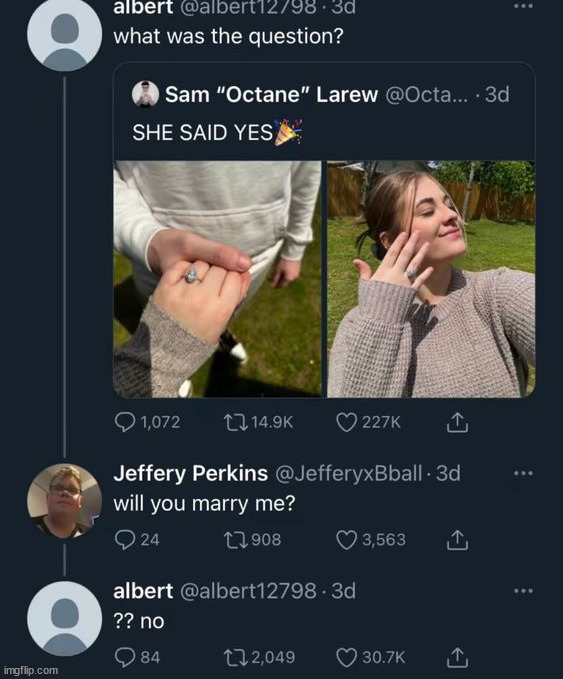Share Jeffery Perkins' tweet
This screenshot has height=679, width=563.
coord(457,540)
